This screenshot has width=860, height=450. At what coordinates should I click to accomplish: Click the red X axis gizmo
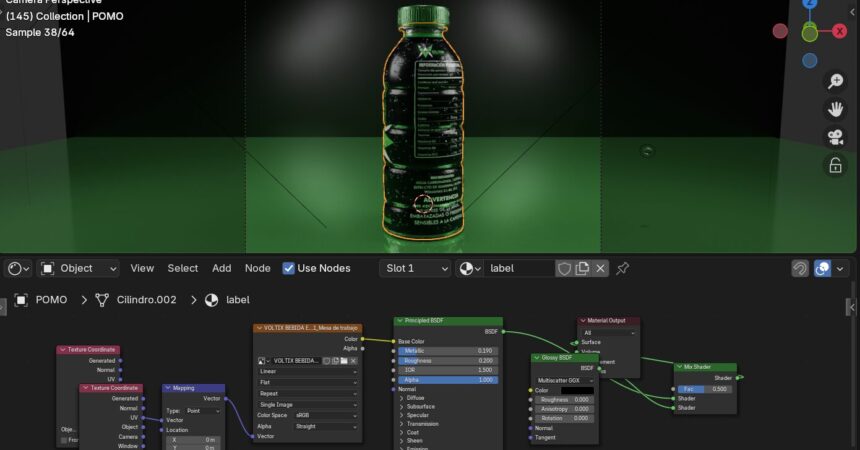840,31
